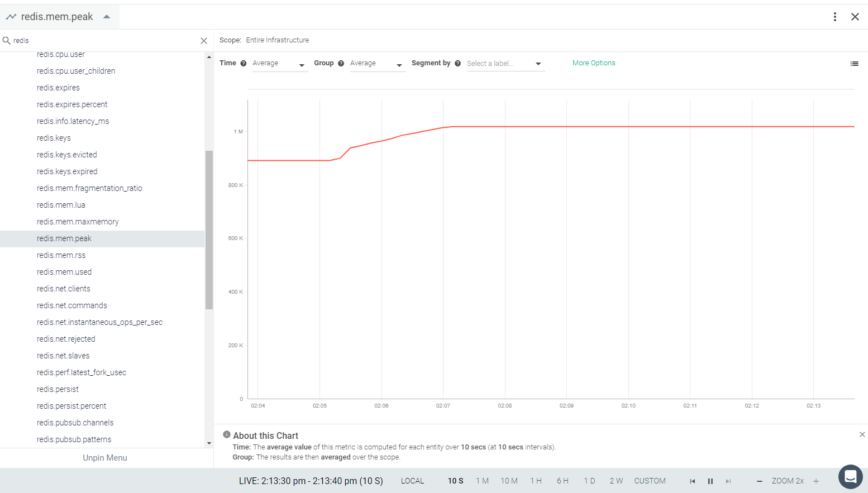This screenshot has width=868, height=493.
Task: Click into the redis search input
Action: [105, 41]
